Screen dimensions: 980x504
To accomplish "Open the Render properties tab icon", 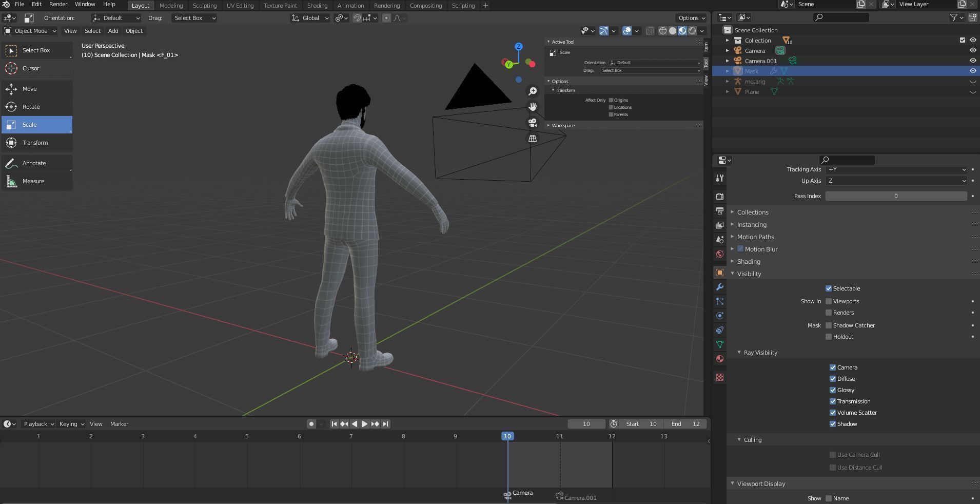I will click(x=720, y=196).
